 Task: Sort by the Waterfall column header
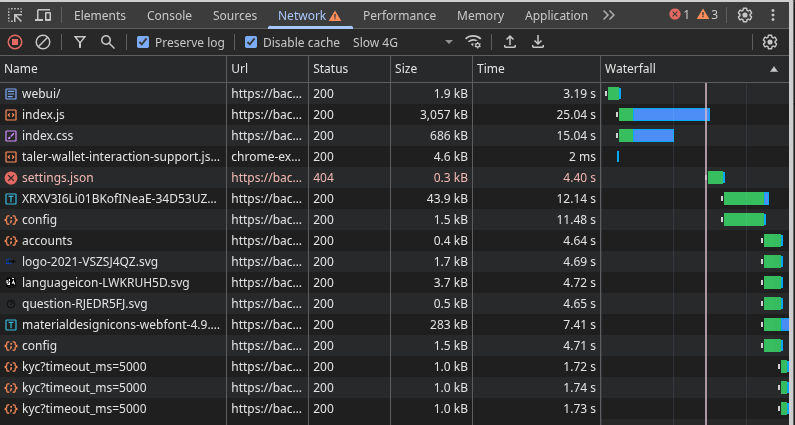point(690,69)
